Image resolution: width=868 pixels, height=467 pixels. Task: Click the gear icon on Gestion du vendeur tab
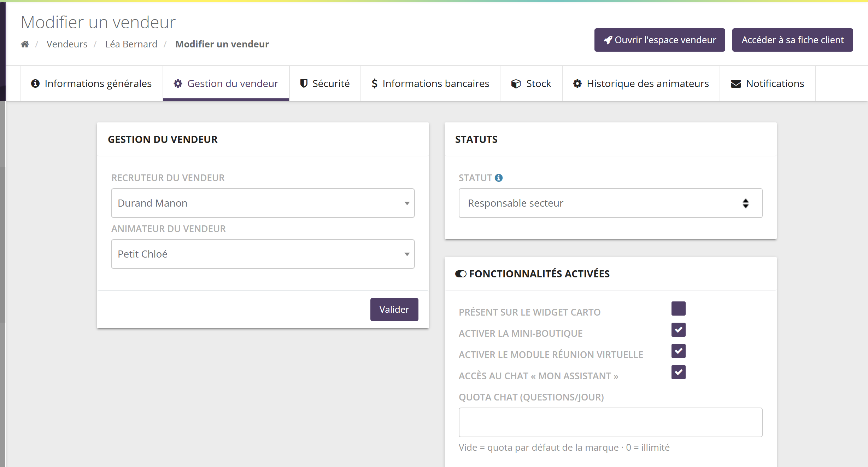[x=178, y=83]
